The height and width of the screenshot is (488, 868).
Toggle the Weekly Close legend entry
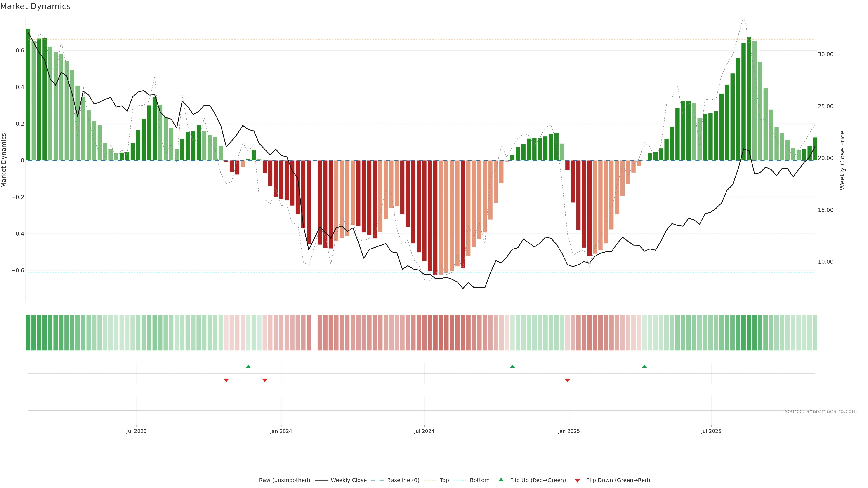coord(348,480)
